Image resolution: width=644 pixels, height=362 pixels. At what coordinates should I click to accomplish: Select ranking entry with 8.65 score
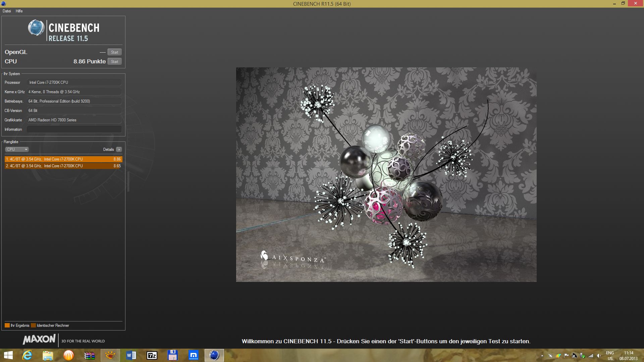point(63,166)
